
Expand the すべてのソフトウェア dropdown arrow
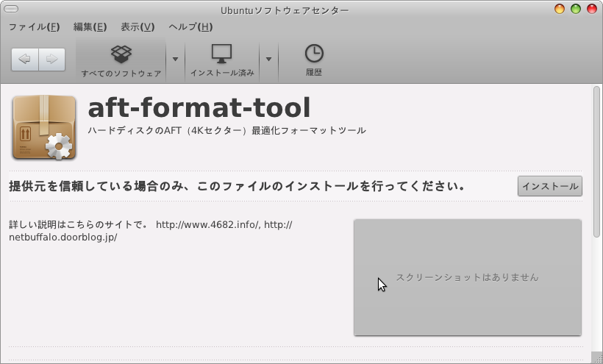(175, 59)
